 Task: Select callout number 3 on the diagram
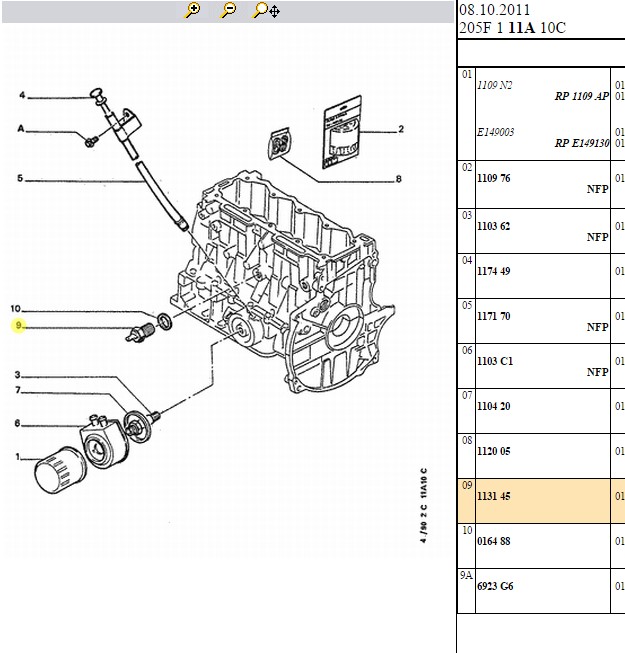[x=17, y=374]
